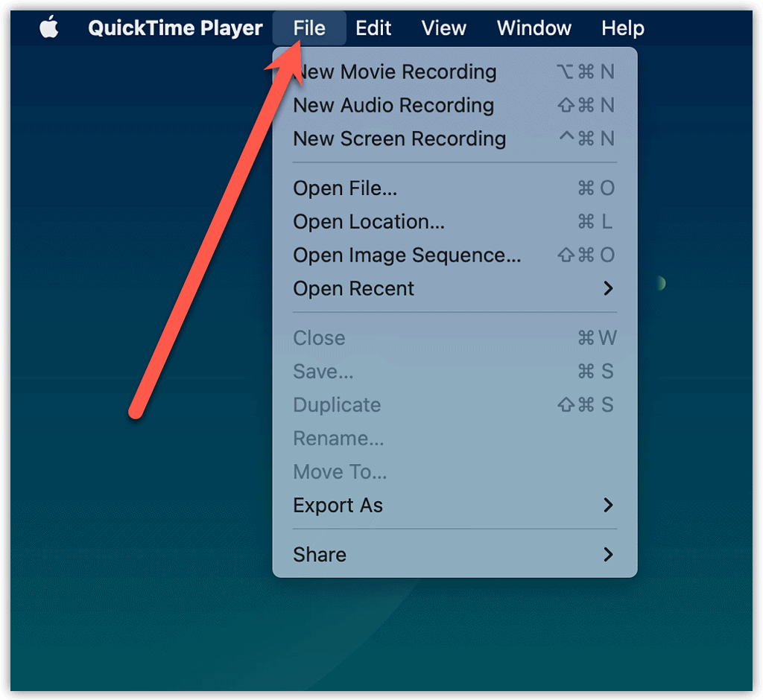Expand the Open Recent submenu
763x700 pixels.
354,288
